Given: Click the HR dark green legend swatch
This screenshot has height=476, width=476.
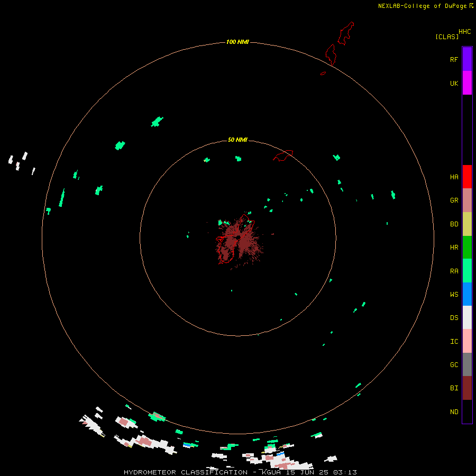Looking at the screenshot, I should pyautogui.click(x=467, y=248).
